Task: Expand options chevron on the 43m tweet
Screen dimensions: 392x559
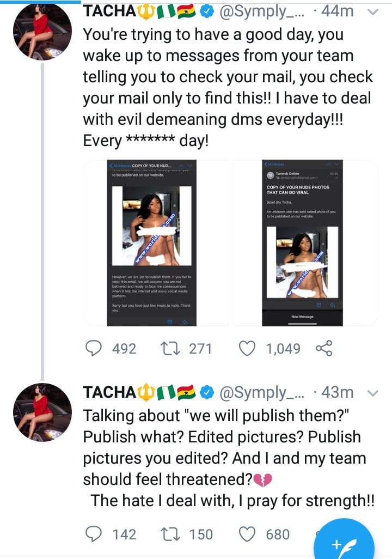Action: pos(373,392)
